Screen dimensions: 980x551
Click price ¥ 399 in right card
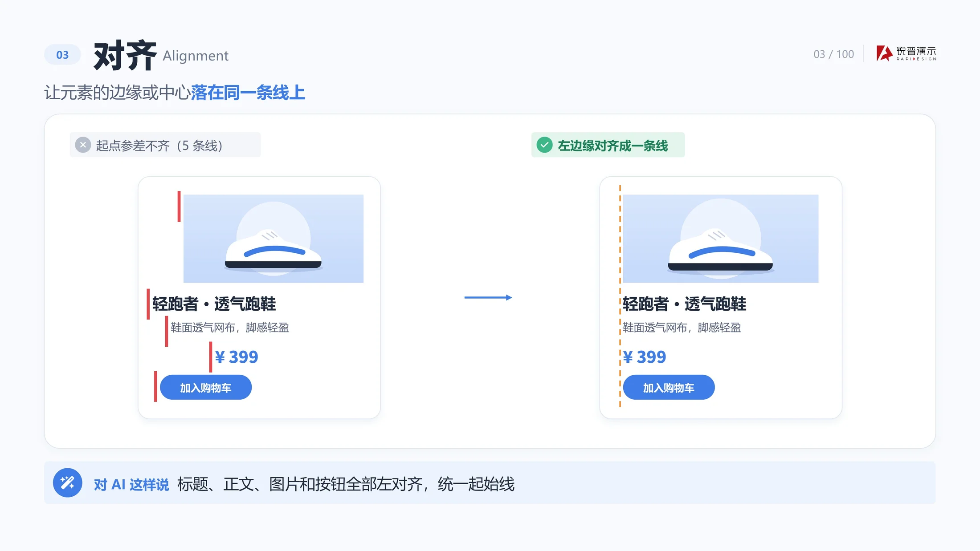pyautogui.click(x=644, y=357)
